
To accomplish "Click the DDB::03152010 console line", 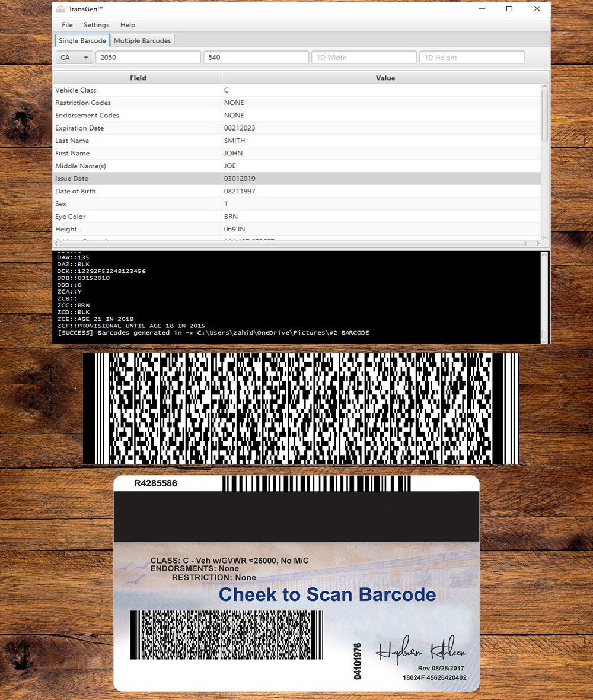I will pos(84,278).
